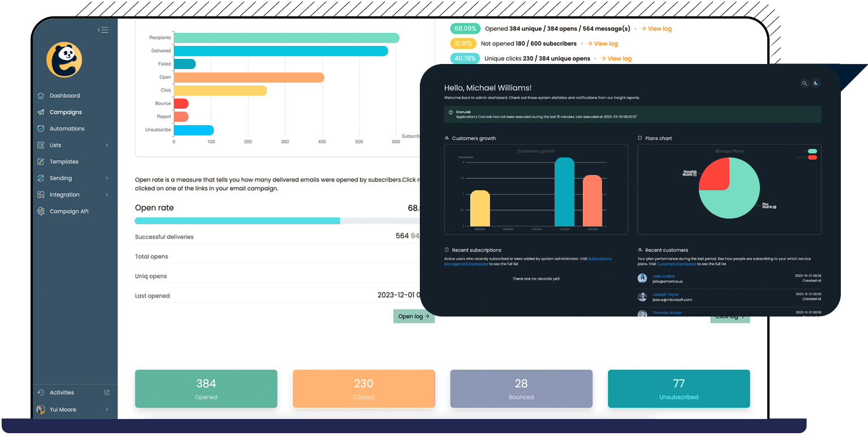Click the Activities external link icon
This screenshot has height=436, width=868.
pos(107,392)
